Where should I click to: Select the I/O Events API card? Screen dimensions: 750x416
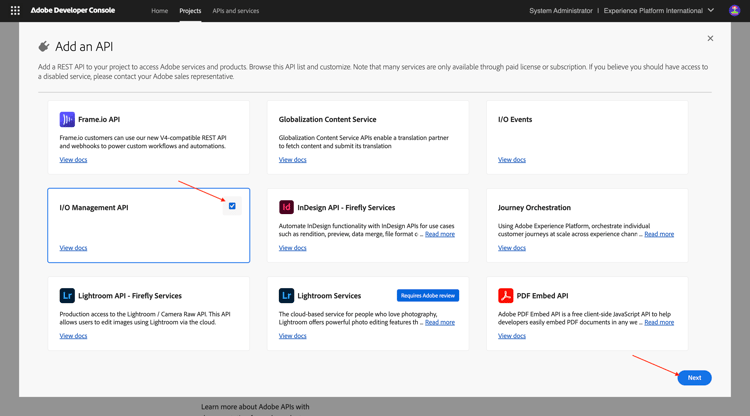pos(587,137)
